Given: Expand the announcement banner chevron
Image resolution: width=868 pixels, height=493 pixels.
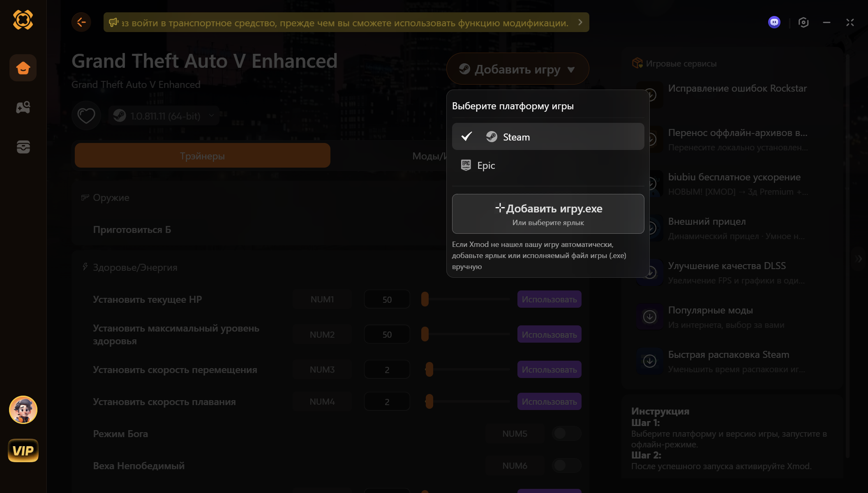Looking at the screenshot, I should (580, 22).
